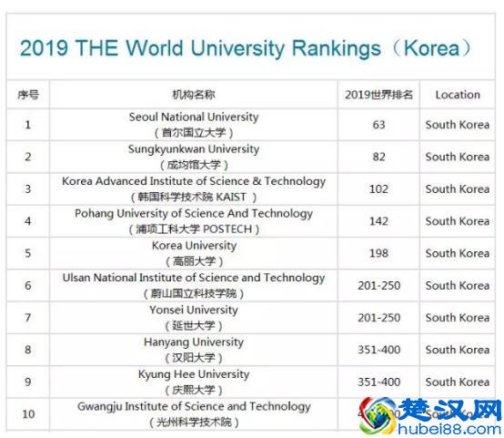Viewport: 504px width, 438px height.
Task: Click index number 10
Action: pyautogui.click(x=28, y=414)
